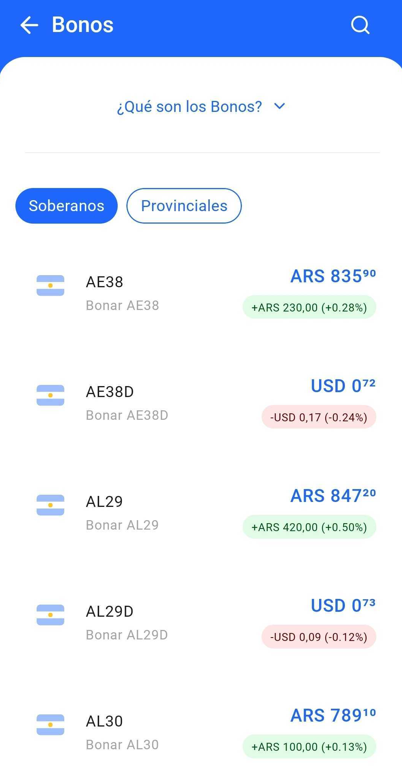Select the Soberanos tab
Image resolution: width=402 pixels, height=778 pixels.
coord(67,206)
